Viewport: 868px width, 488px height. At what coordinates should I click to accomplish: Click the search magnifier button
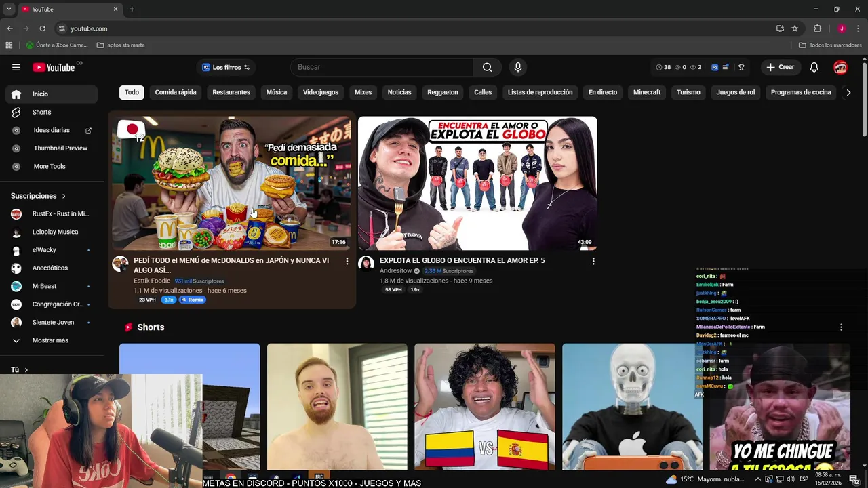(x=487, y=67)
